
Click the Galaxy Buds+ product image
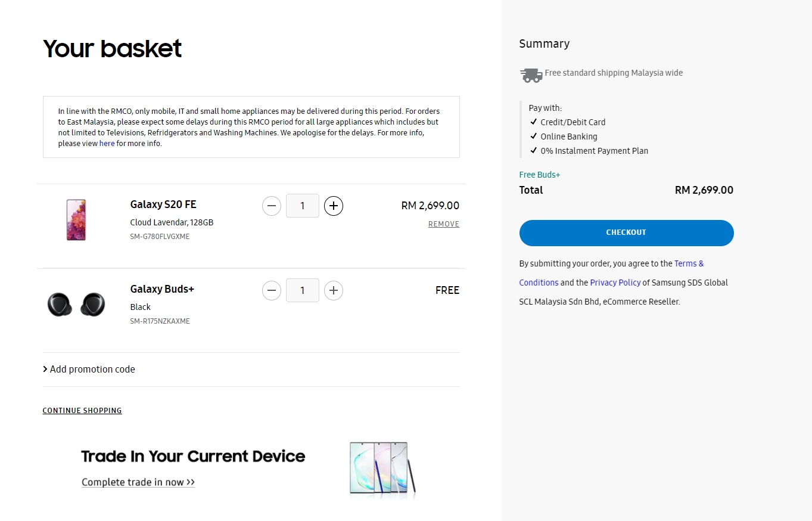(76, 305)
